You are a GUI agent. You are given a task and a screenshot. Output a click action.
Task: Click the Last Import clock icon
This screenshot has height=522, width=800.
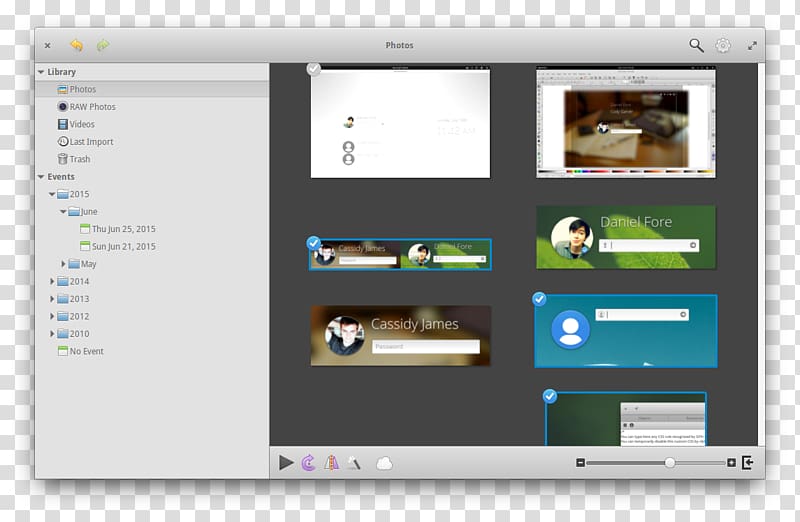pos(63,141)
